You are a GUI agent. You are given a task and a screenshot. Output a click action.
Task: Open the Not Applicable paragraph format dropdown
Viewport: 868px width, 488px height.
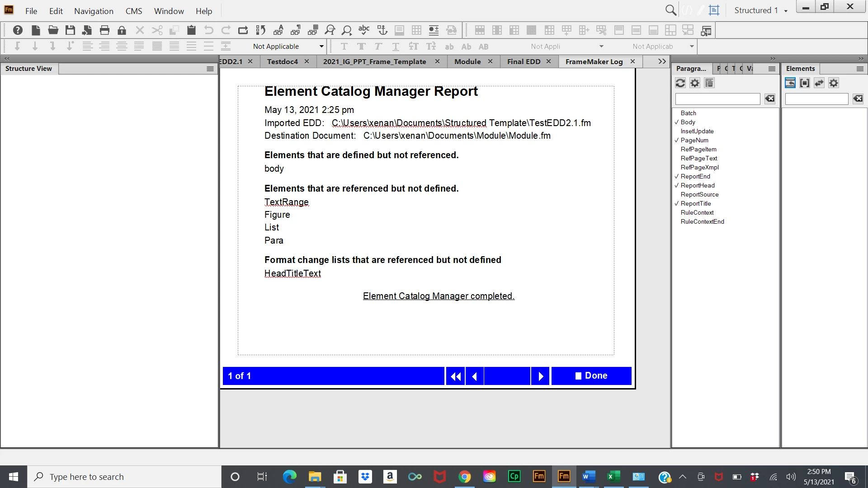coord(321,47)
